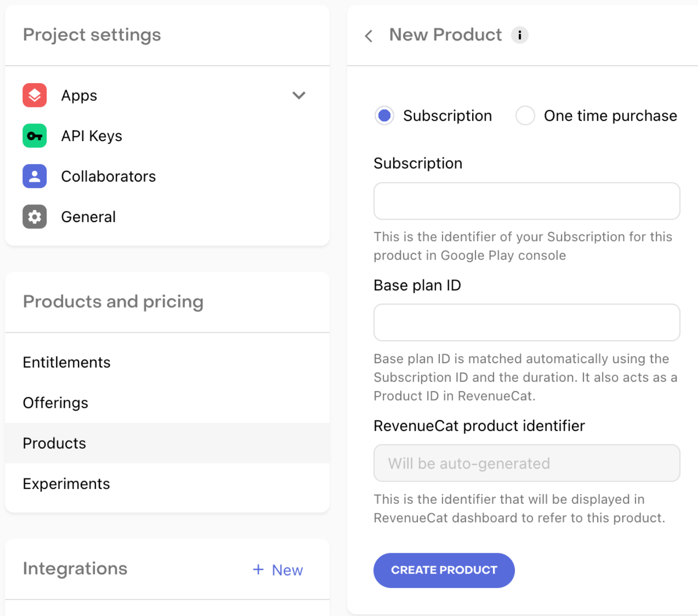The image size is (698, 616).
Task: Navigate to the Experiments page
Action: pyautogui.click(x=67, y=483)
